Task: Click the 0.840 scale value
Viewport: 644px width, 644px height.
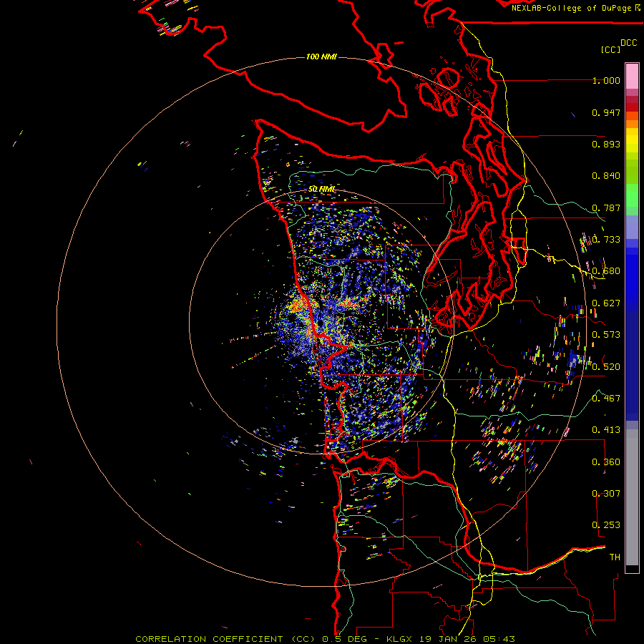Action: (x=606, y=176)
